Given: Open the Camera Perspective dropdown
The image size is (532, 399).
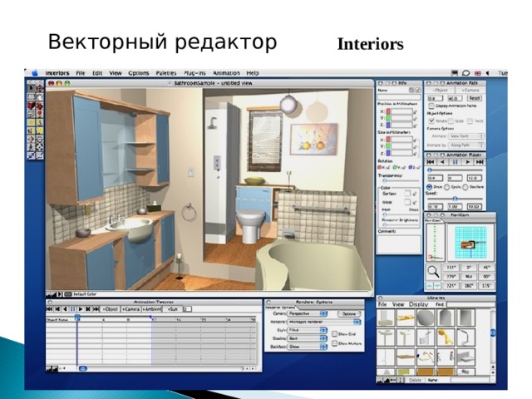Looking at the screenshot, I should [x=308, y=314].
